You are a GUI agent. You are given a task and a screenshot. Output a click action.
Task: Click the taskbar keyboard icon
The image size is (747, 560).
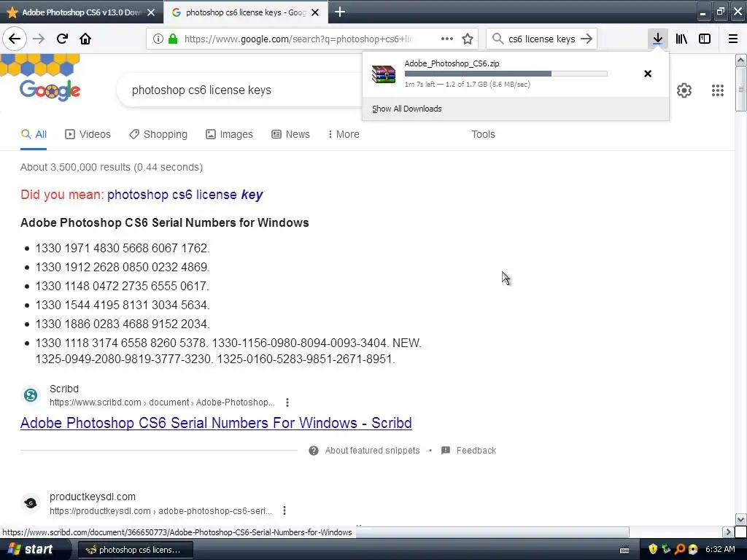[x=624, y=550]
